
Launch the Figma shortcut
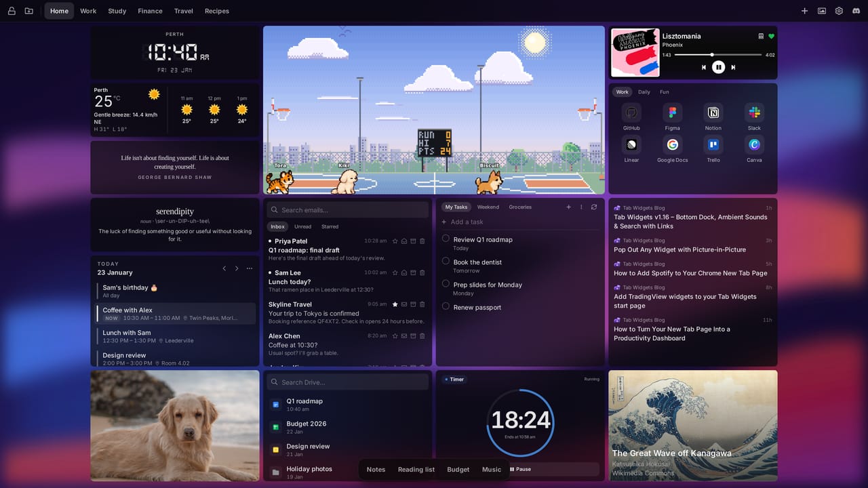(672, 113)
